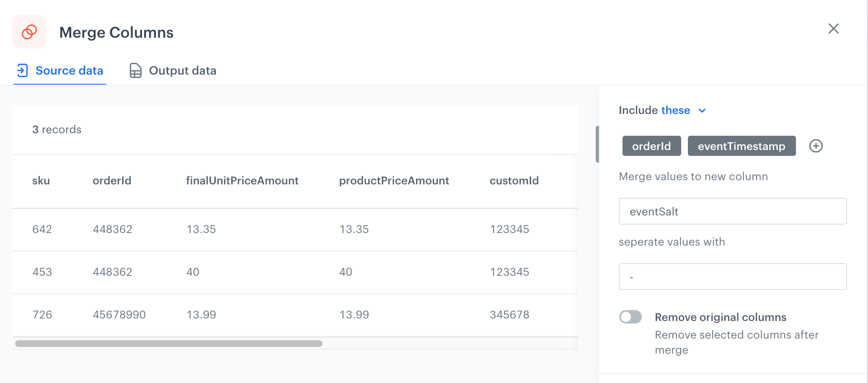868x383 pixels.
Task: Click the finalUnitPriceAmount column header
Action: [x=242, y=181]
